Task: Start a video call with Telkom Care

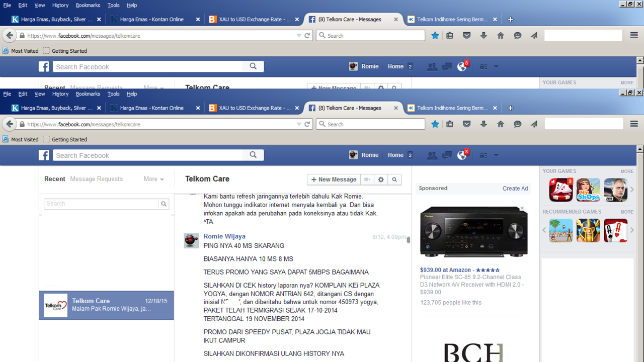Action: pos(368,179)
